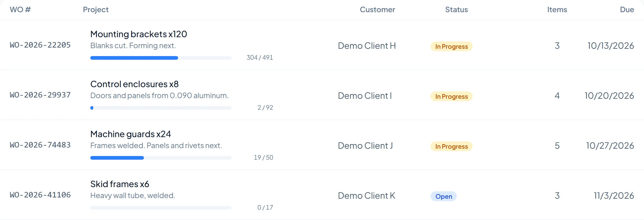Viewport: 644px width, 220px height.
Task: Click due date 10/20/2026
Action: [x=609, y=96]
